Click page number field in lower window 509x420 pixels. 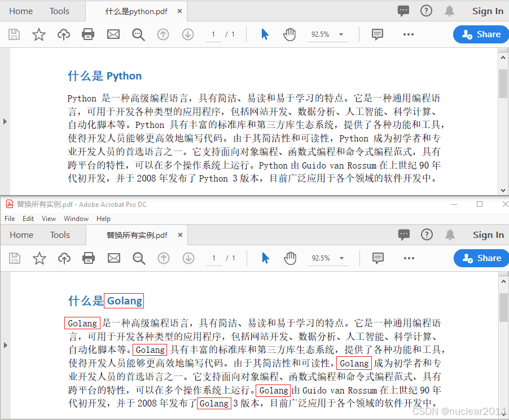[214, 258]
